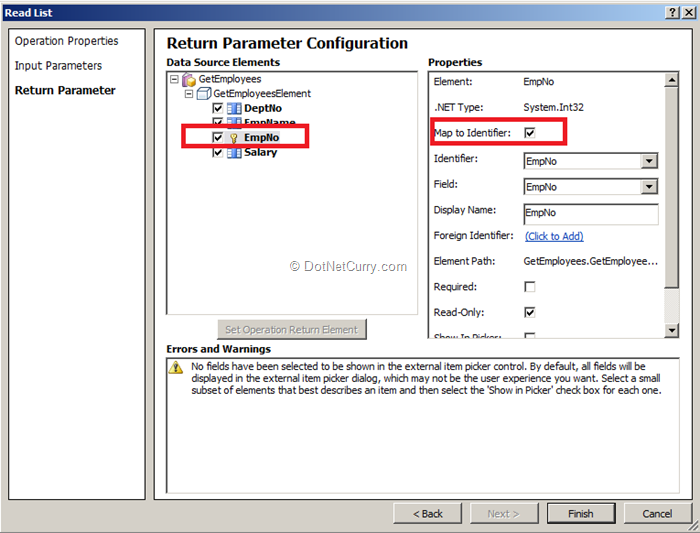Select the GetEmployeesElement label
700x533 pixels.
point(262,94)
